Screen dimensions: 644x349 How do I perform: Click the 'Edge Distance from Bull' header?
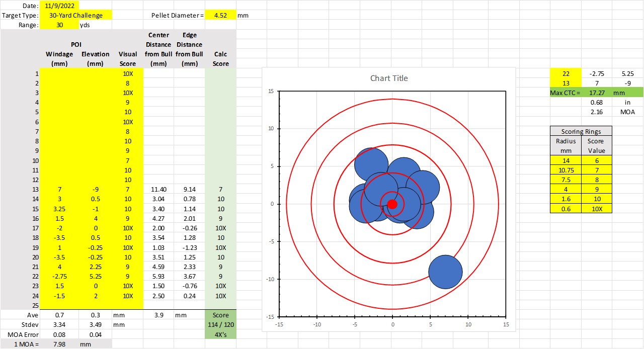click(190, 49)
